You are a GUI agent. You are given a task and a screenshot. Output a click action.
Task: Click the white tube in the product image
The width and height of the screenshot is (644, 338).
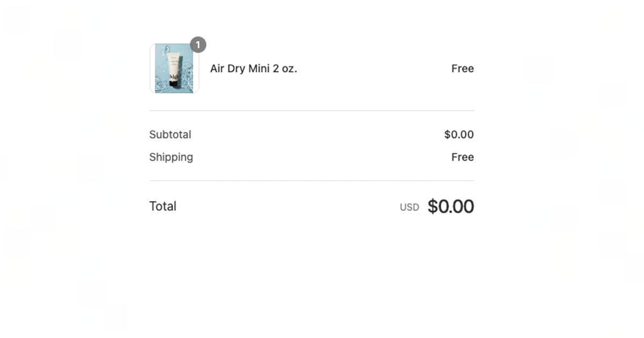coord(173,64)
